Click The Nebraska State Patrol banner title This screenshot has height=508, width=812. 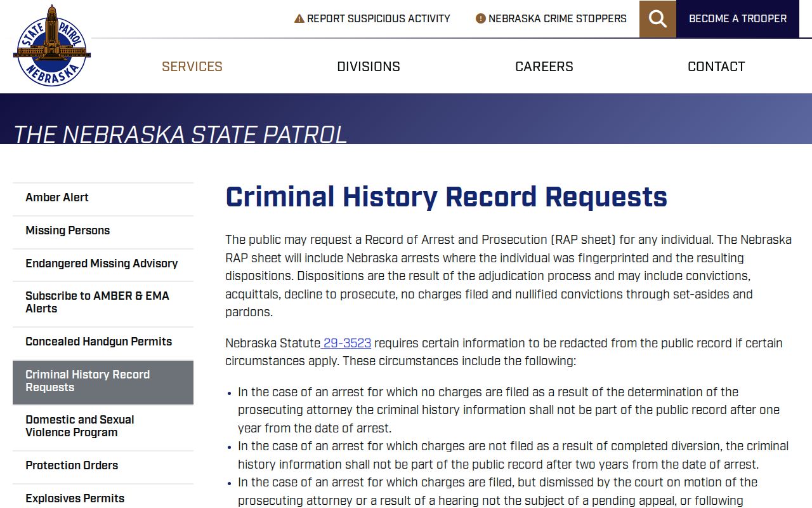click(180, 134)
